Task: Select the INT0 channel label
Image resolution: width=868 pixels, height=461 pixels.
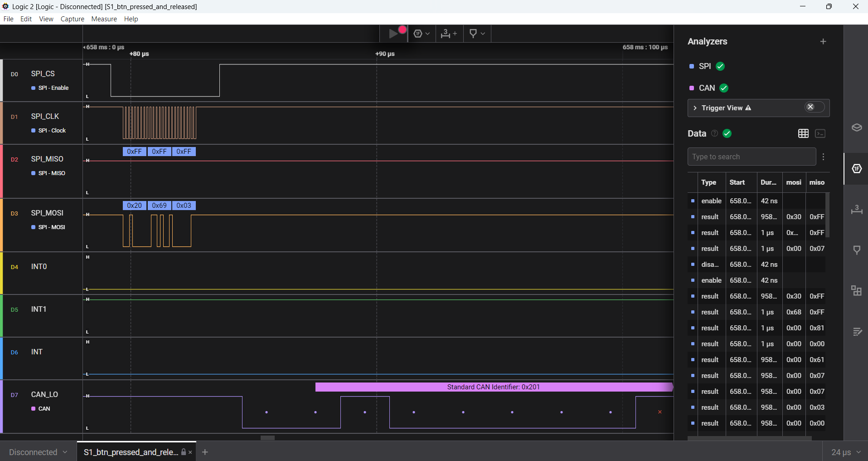Action: [x=39, y=266]
